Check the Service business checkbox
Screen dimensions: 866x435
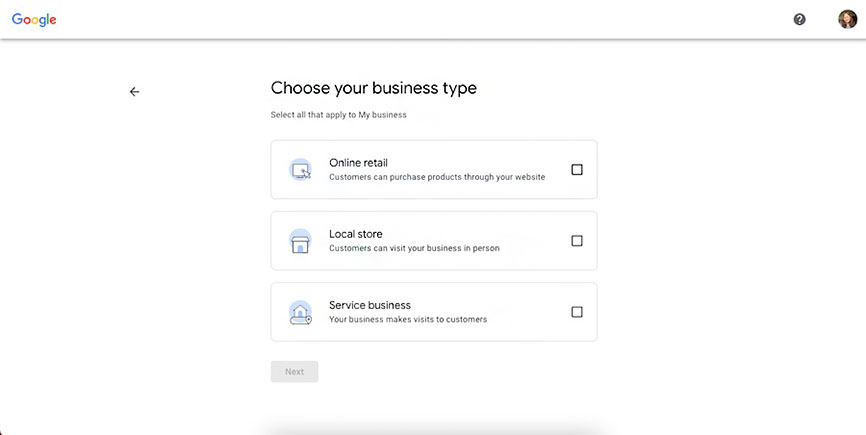[x=577, y=312]
